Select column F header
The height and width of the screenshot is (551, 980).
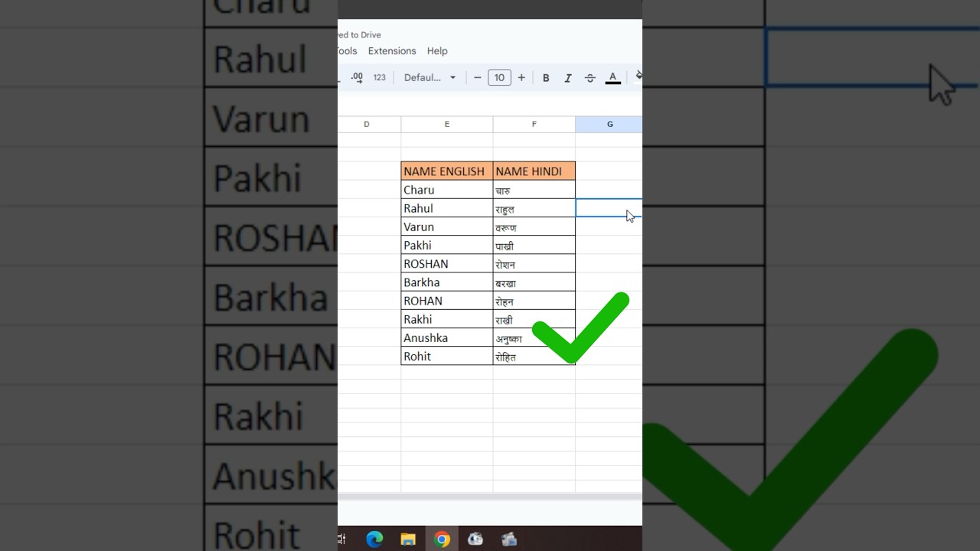click(x=534, y=124)
